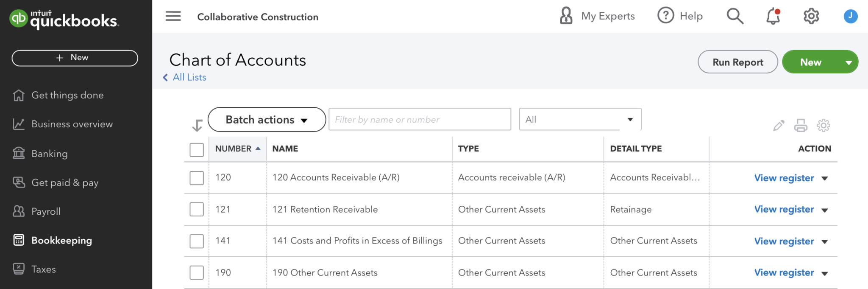Click the search magnifying glass icon

click(734, 17)
